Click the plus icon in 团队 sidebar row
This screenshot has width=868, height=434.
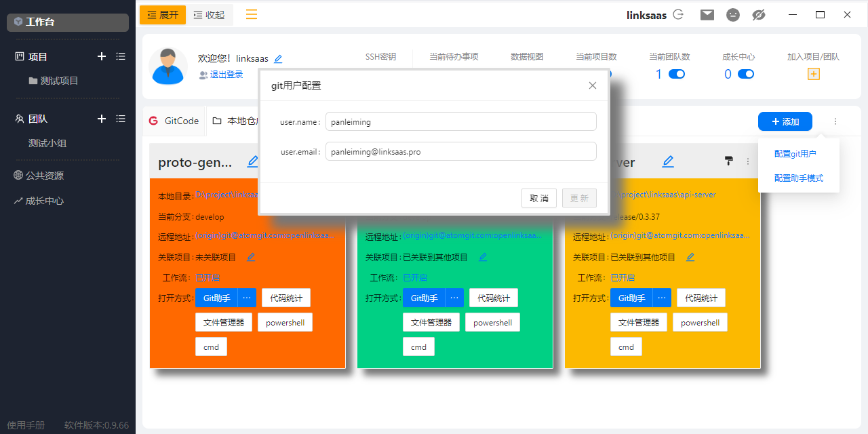(102, 119)
